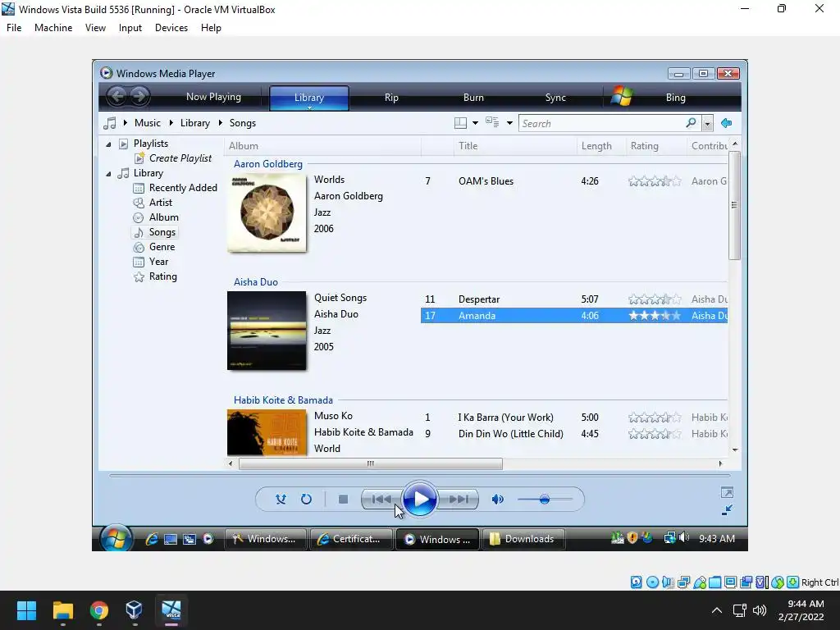Open the Sync tab
The width and height of the screenshot is (840, 630).
coord(555,98)
